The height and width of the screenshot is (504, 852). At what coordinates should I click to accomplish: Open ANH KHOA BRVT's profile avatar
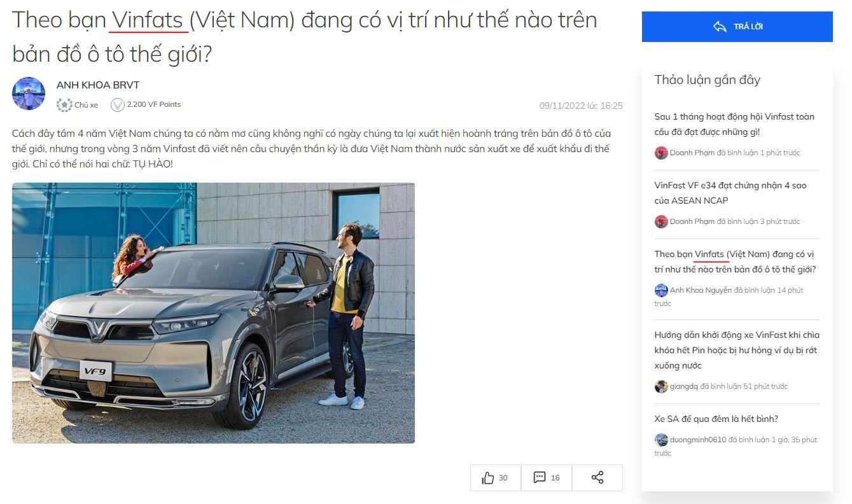[x=29, y=94]
